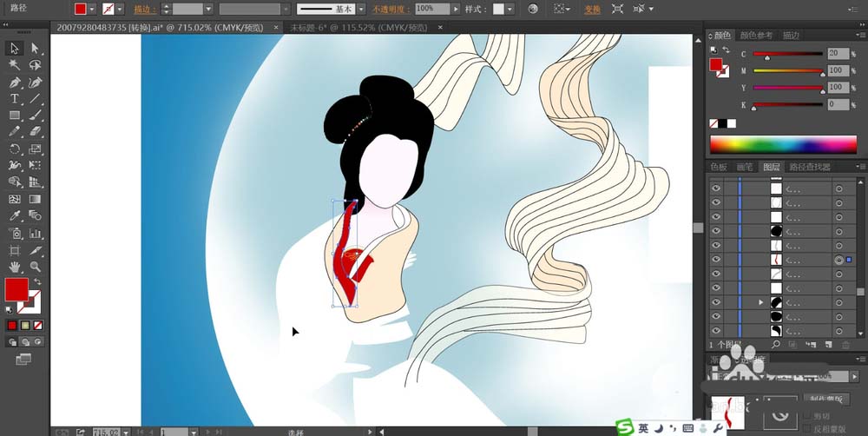Select the Paintbrush tool
This screenshot has height=436, width=868.
click(x=35, y=116)
